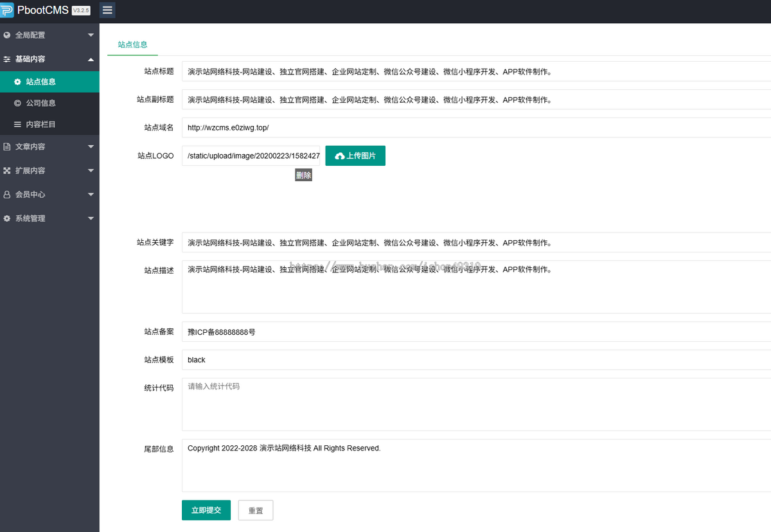
Task: Click the 站点模板 label
Action: click(159, 360)
